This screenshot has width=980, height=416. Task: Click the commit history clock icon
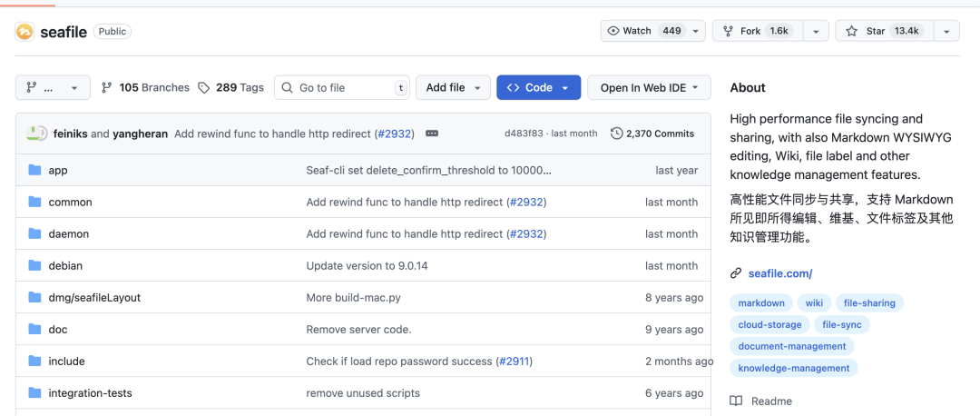tap(617, 134)
